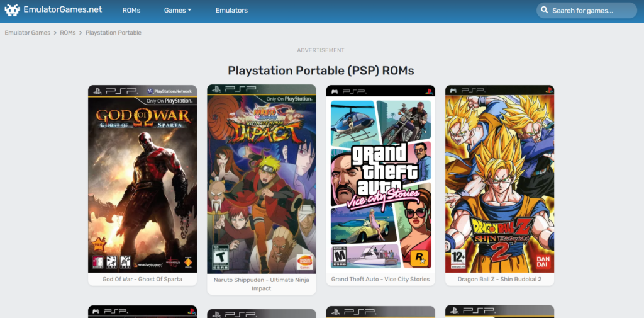644x318 pixels.
Task: Open the Dragon Ball Z cover image
Action: click(x=500, y=179)
